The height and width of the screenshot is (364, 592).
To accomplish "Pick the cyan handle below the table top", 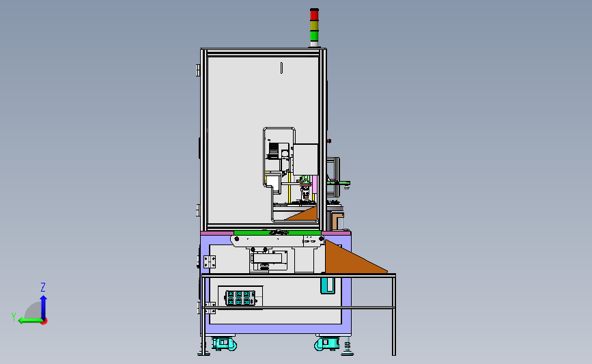I will (328, 285).
